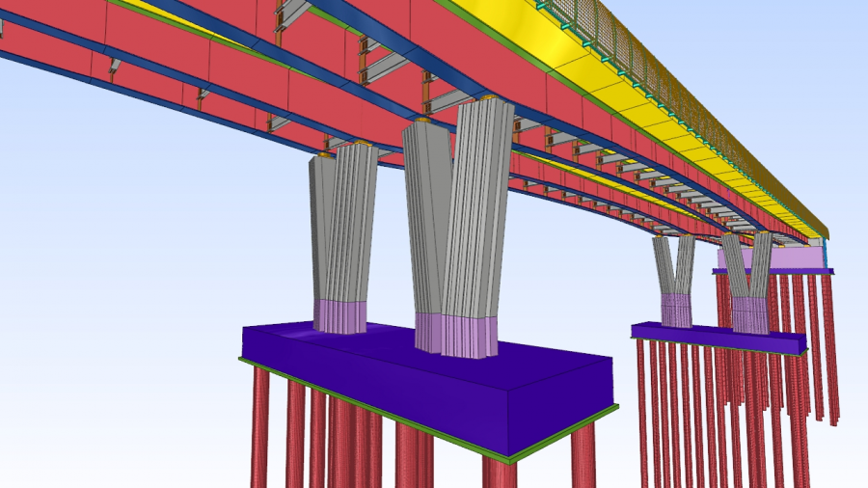Image resolution: width=868 pixels, height=488 pixels.
Task: Click the purple base of left foreground column
Action: click(x=340, y=316)
